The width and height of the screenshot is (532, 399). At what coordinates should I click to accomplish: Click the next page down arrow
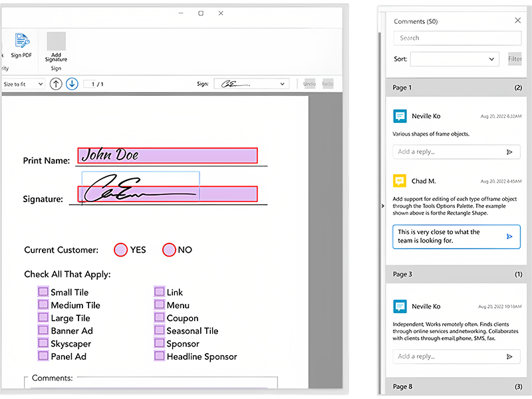point(72,84)
